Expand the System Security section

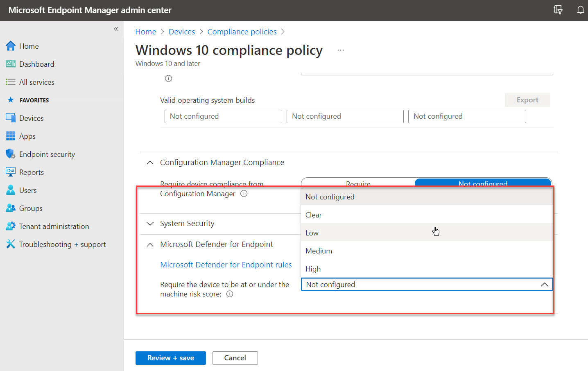(x=150, y=224)
